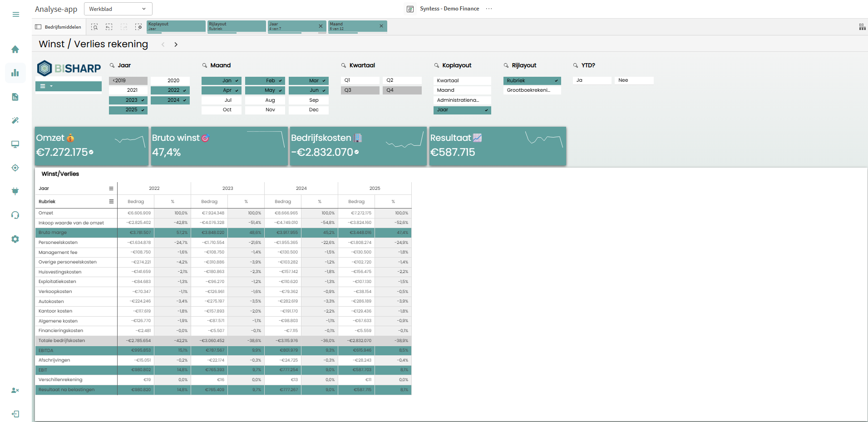
Task: Select year 2021 in Jaar filter
Action: (128, 90)
